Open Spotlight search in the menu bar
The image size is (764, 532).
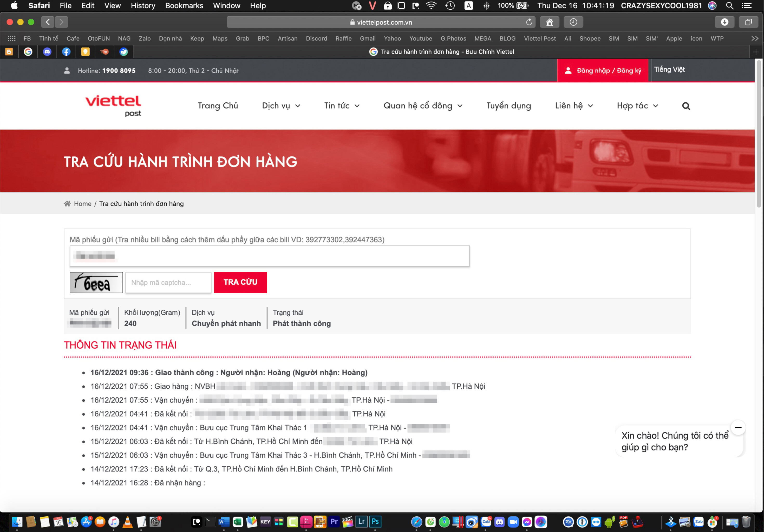pos(729,6)
